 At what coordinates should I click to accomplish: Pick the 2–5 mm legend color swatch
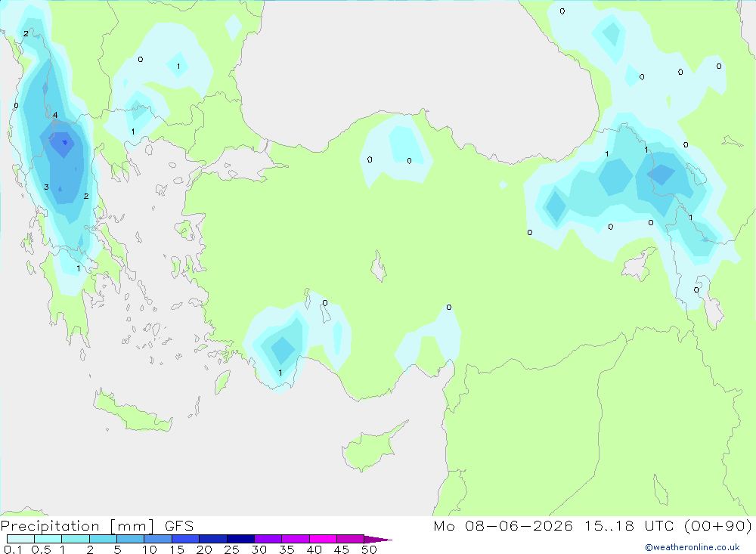point(103,539)
